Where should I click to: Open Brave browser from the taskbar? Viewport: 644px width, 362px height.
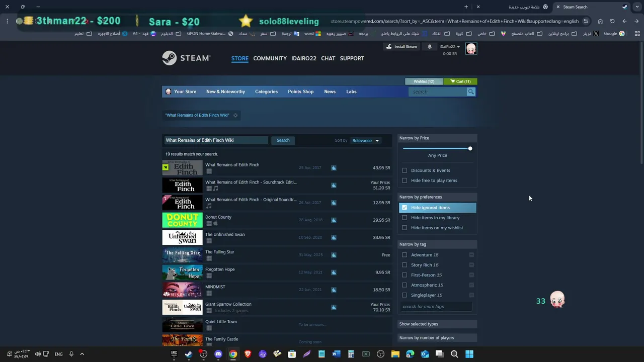(x=248, y=354)
